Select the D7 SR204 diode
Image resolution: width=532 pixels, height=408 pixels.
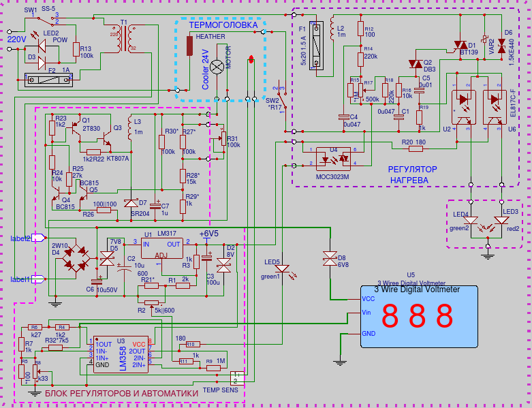point(132,204)
